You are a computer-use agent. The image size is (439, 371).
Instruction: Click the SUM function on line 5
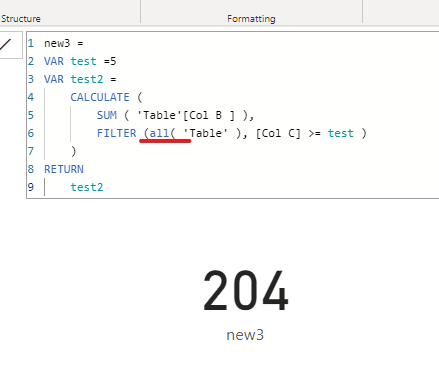(107, 115)
